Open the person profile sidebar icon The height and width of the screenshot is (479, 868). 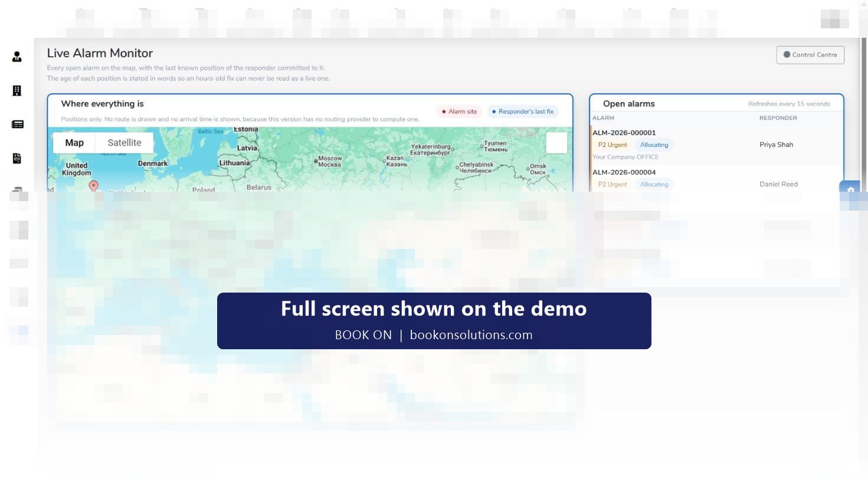pos(17,57)
